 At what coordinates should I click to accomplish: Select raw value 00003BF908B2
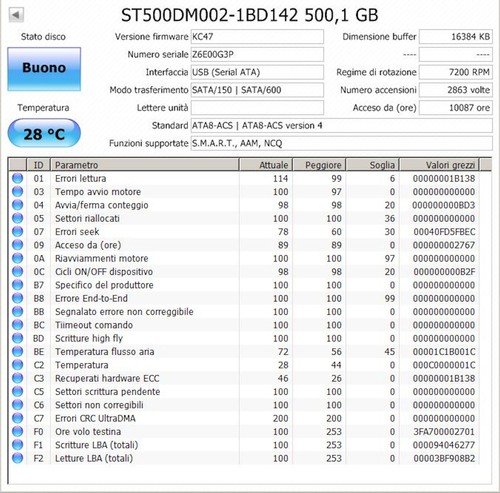point(444,458)
